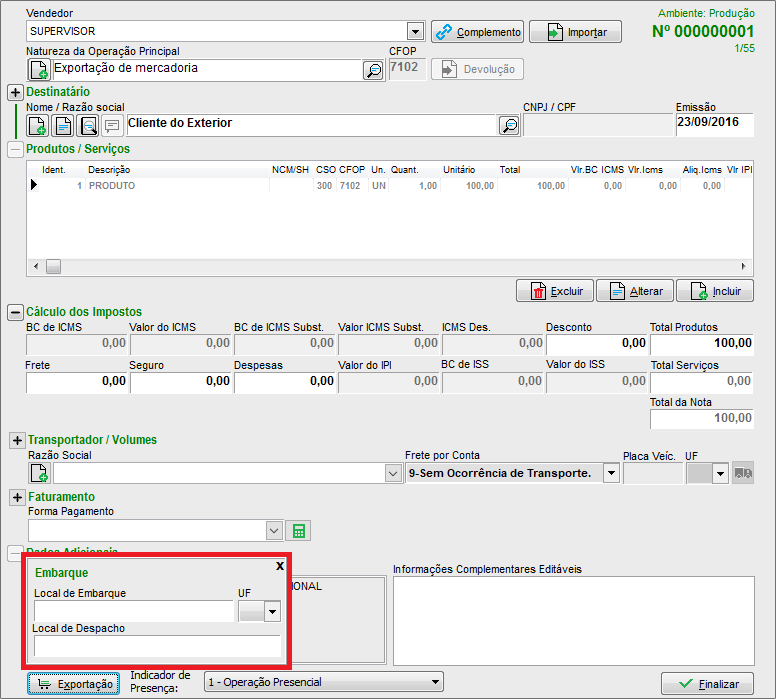Open Frete por Conta dropdown
The image size is (776, 699).
coord(610,473)
